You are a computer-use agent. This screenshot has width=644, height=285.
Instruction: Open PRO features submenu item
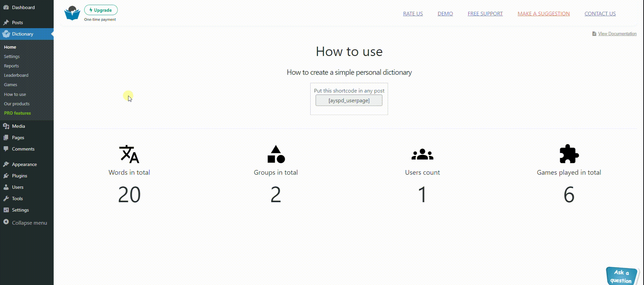pos(17,113)
